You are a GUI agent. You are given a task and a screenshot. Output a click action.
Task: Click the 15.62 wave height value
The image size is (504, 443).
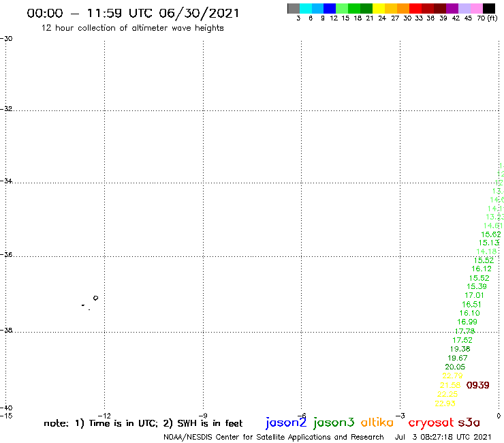click(491, 234)
